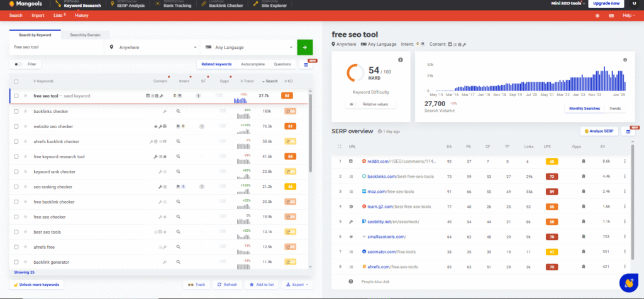Viewport: 644px width, 299px height.
Task: Open the keyboard shortcuts icon in red bar
Action: [611, 16]
